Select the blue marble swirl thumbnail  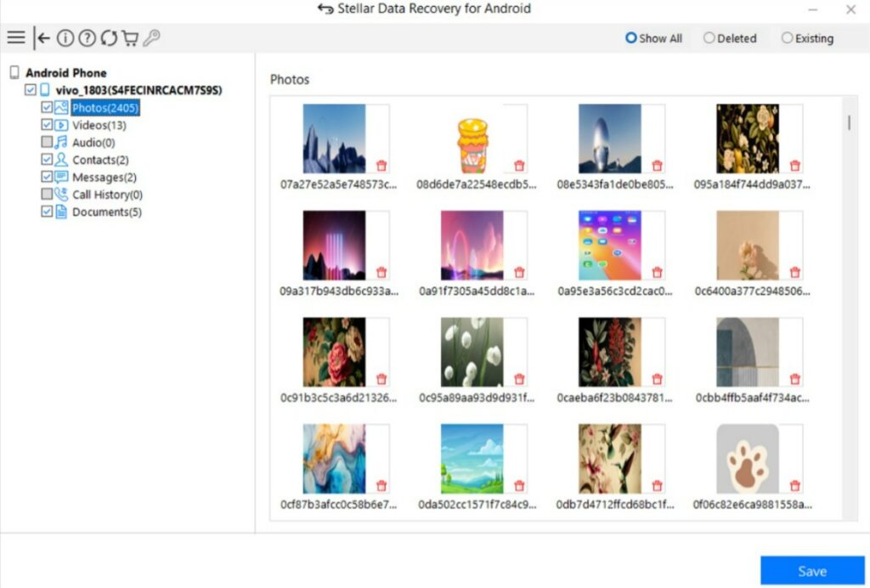pos(334,459)
